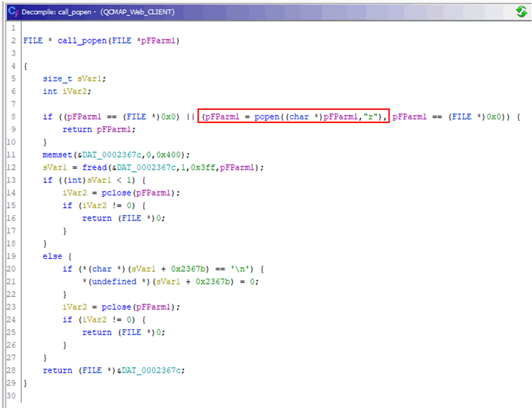This screenshot has height=408, width=532.
Task: Click the function name call_popen in signature
Action: click(x=82, y=41)
